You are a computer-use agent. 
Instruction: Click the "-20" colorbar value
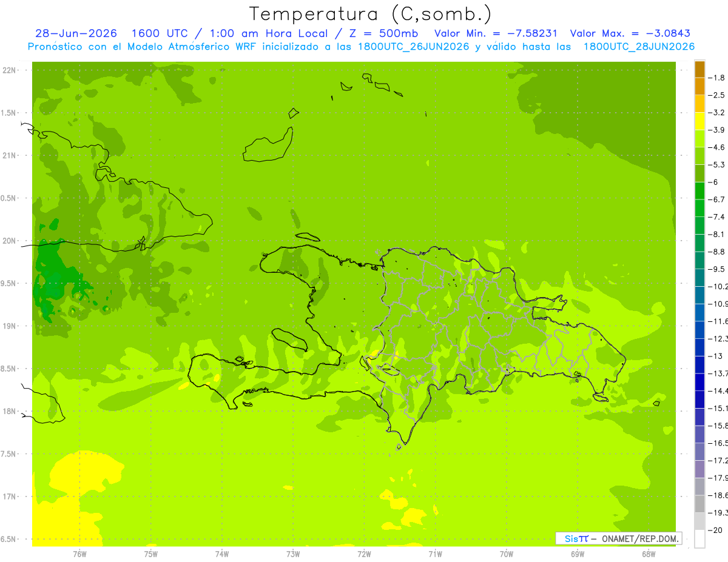[716, 530]
